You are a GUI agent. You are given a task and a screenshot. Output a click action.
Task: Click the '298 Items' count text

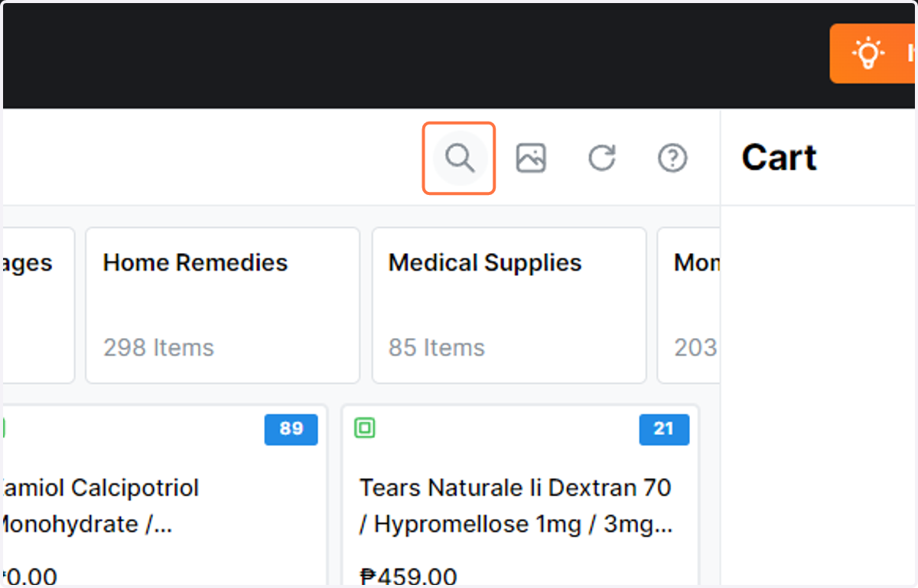click(159, 348)
